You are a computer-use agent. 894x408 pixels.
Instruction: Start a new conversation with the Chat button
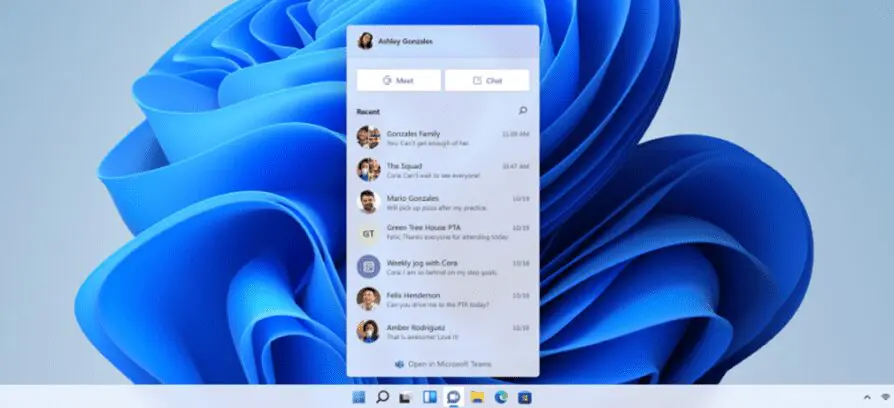(487, 80)
